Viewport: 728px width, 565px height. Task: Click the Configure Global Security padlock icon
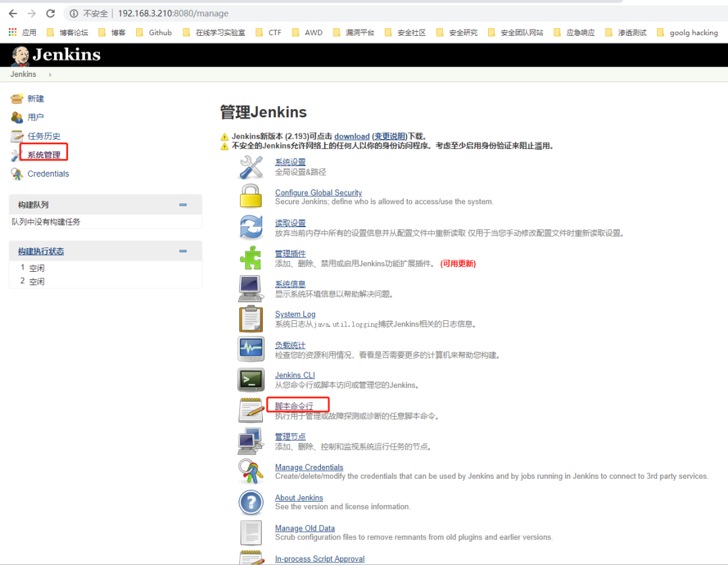251,196
